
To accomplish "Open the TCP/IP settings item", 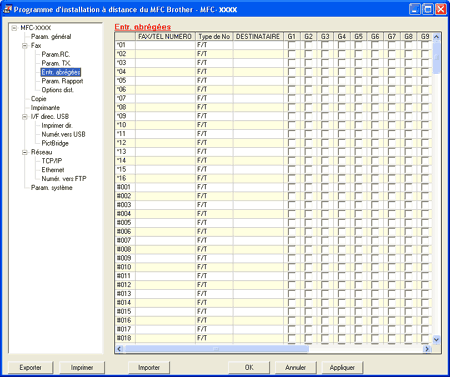I will [x=52, y=161].
